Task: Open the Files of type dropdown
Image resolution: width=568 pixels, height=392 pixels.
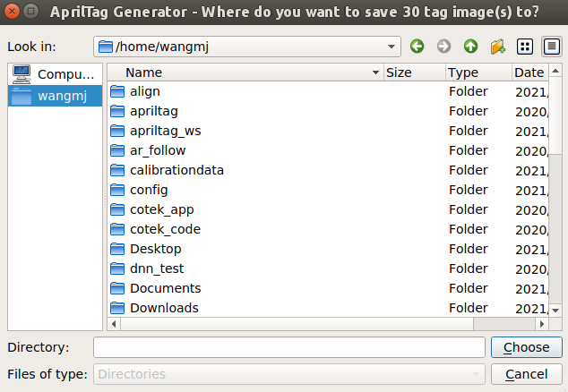Action: point(289,374)
